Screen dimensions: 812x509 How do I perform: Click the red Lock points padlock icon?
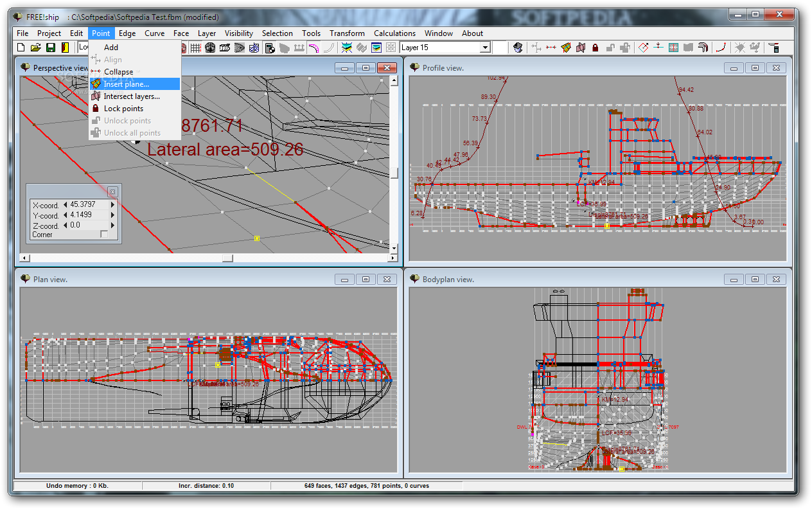click(x=595, y=47)
